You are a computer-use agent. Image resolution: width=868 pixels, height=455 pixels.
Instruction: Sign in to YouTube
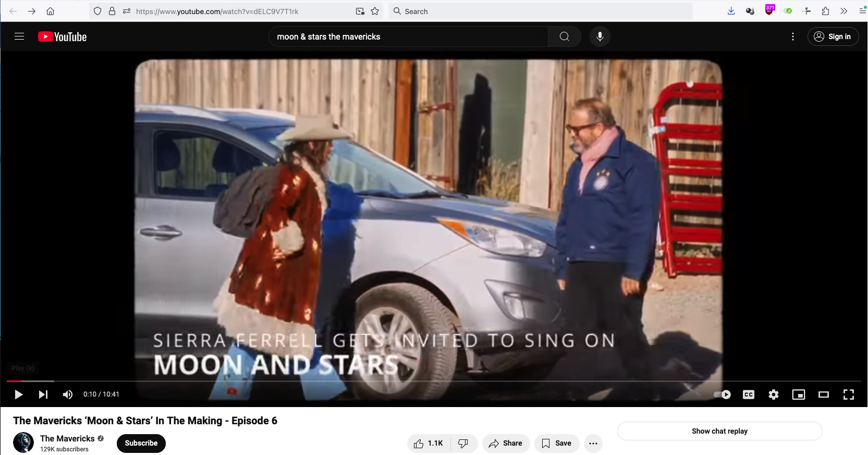click(x=833, y=36)
